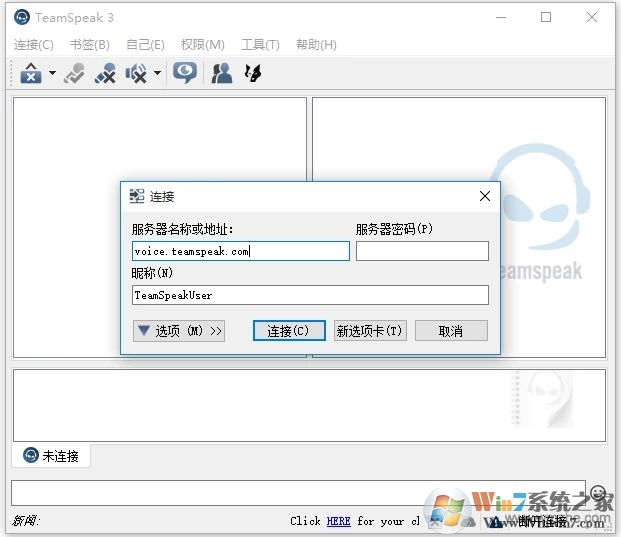Toggle the mute speakers toolbar icon
This screenshot has width=621, height=537.
coord(136,73)
